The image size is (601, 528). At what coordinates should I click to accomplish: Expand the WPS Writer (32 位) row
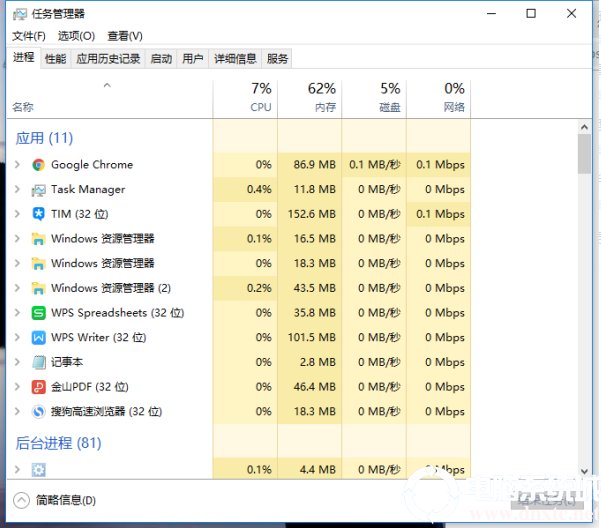17,338
